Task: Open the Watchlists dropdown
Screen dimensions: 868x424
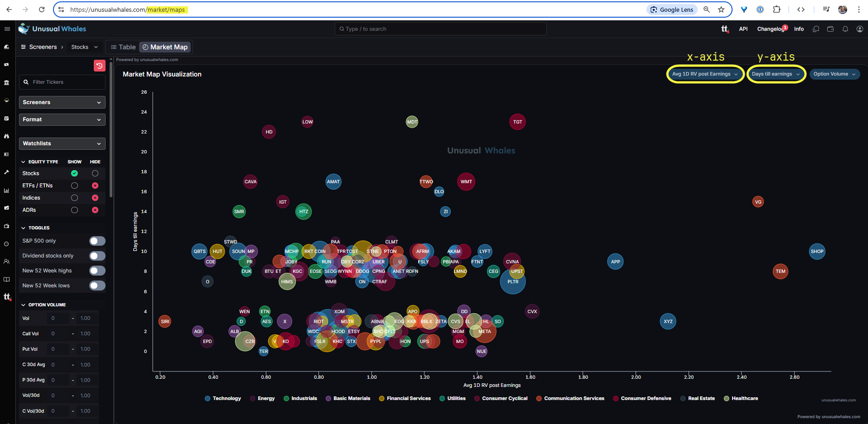Action: 62,143
